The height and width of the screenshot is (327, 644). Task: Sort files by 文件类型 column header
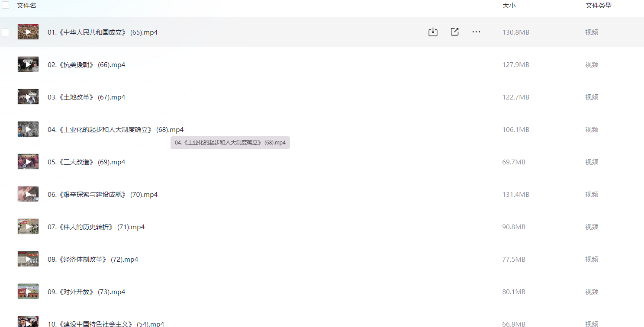[x=598, y=6]
